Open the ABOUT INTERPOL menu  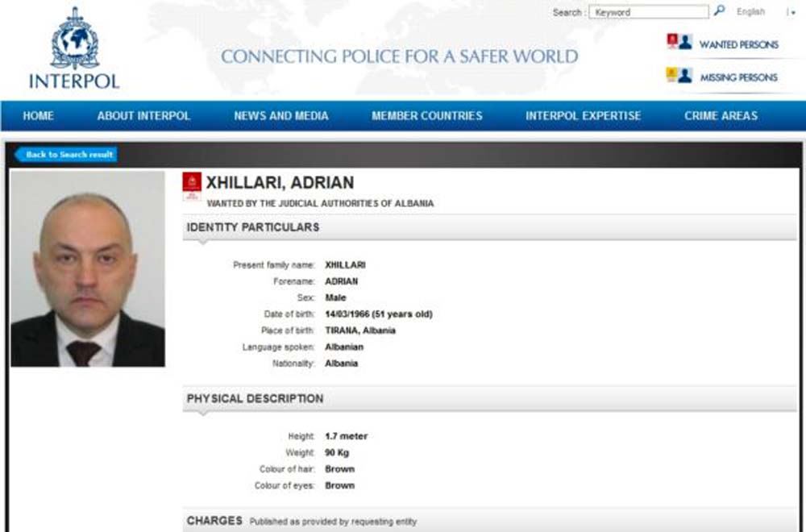pyautogui.click(x=143, y=115)
